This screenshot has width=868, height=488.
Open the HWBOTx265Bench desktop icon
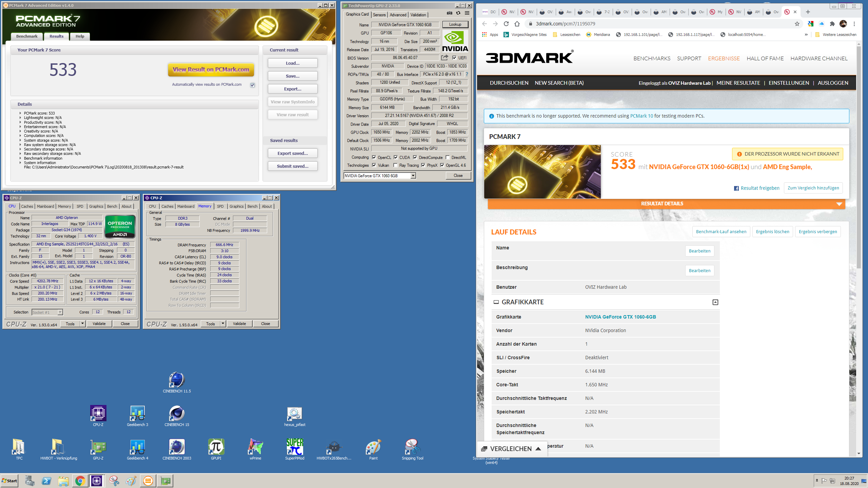coord(334,449)
